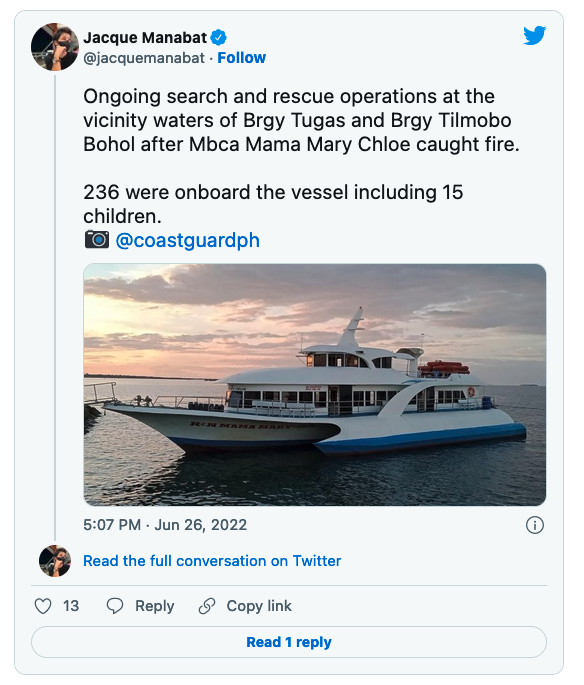Image resolution: width=584 pixels, height=685 pixels.
Task: Open the Mama Mary Chloe boat photo
Action: (x=314, y=384)
